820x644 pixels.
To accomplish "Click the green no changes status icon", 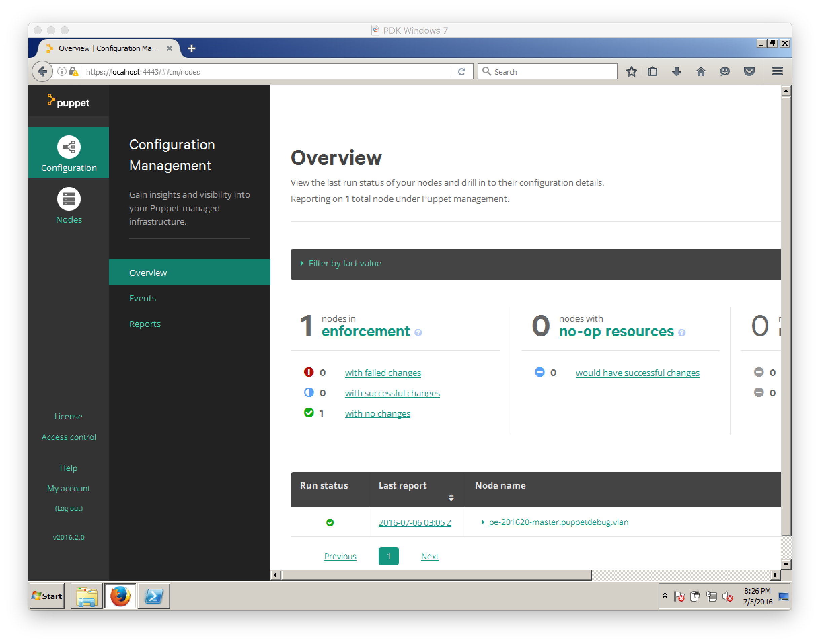I will click(309, 413).
